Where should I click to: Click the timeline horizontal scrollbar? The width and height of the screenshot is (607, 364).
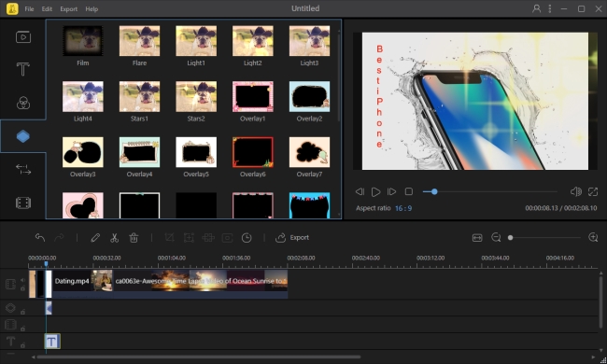[199, 357]
